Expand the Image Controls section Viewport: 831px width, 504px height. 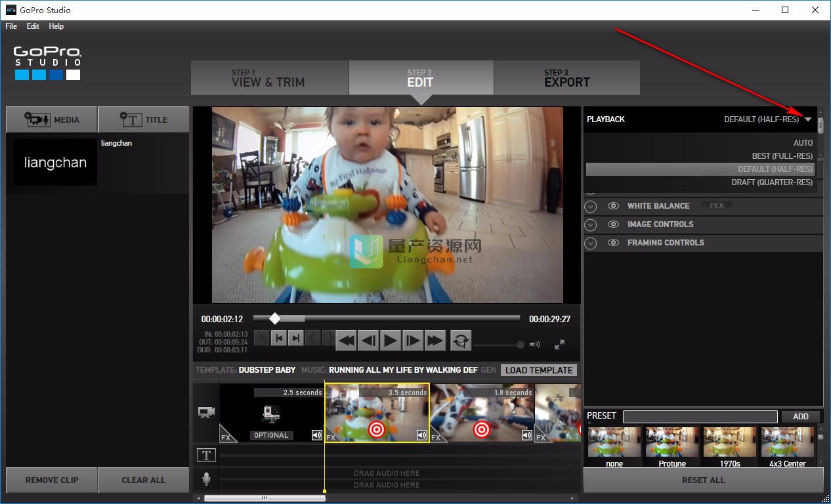click(x=591, y=225)
